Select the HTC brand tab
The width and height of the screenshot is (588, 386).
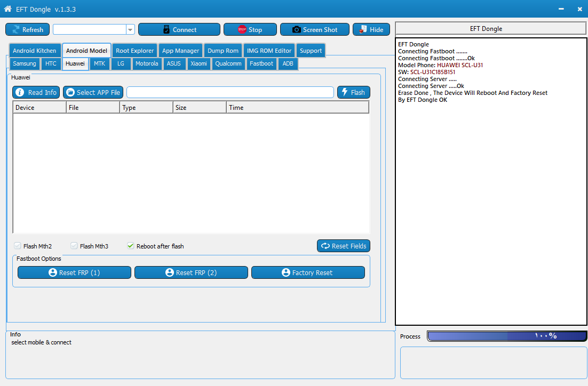click(x=51, y=63)
